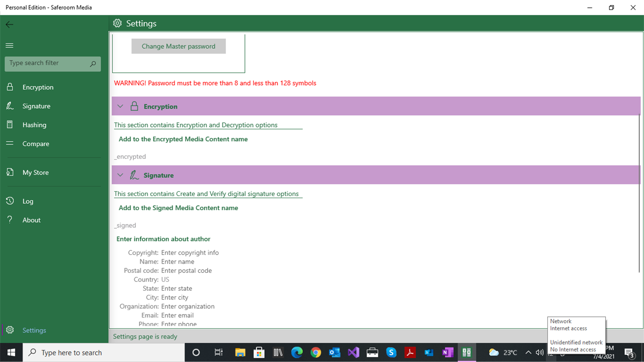Launch Saferoom Media from the taskbar
This screenshot has height=362, width=644.
point(466,352)
